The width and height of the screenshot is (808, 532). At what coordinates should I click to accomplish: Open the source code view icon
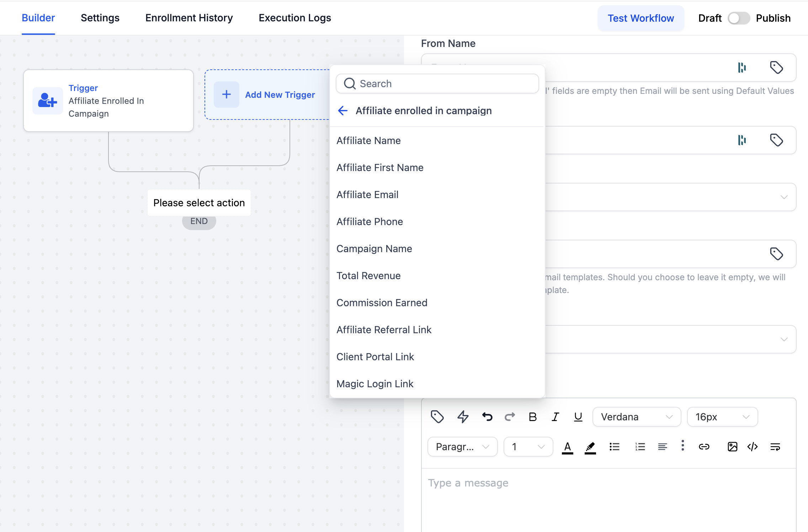(753, 447)
